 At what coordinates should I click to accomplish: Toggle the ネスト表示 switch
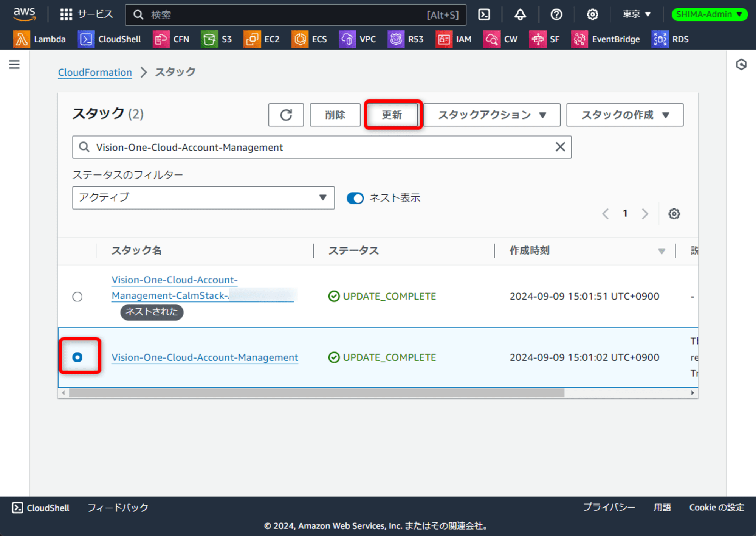(355, 198)
